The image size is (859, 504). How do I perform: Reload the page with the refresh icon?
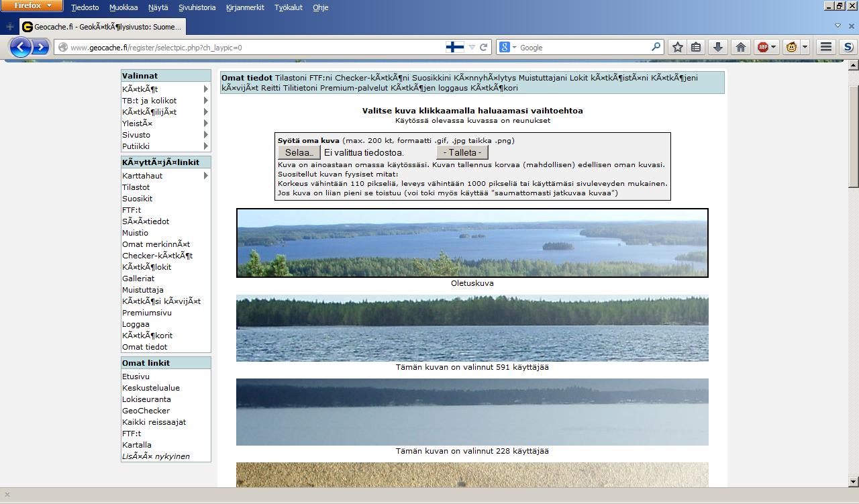483,47
